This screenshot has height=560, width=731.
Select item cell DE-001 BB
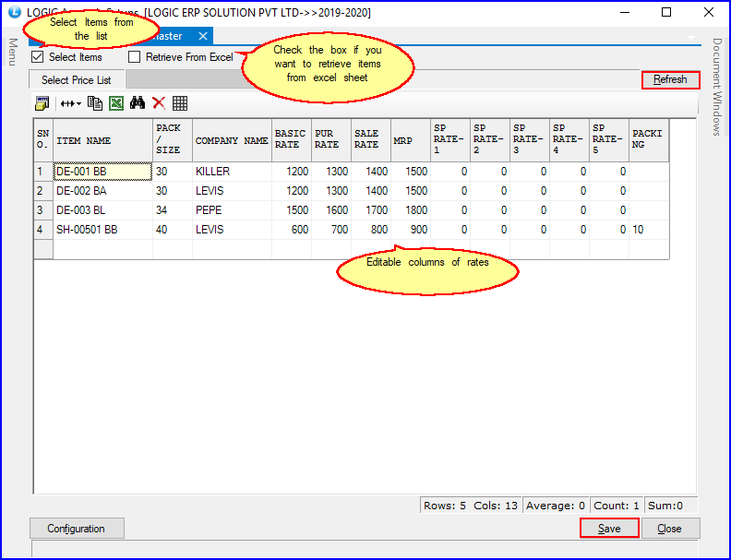pyautogui.click(x=102, y=172)
